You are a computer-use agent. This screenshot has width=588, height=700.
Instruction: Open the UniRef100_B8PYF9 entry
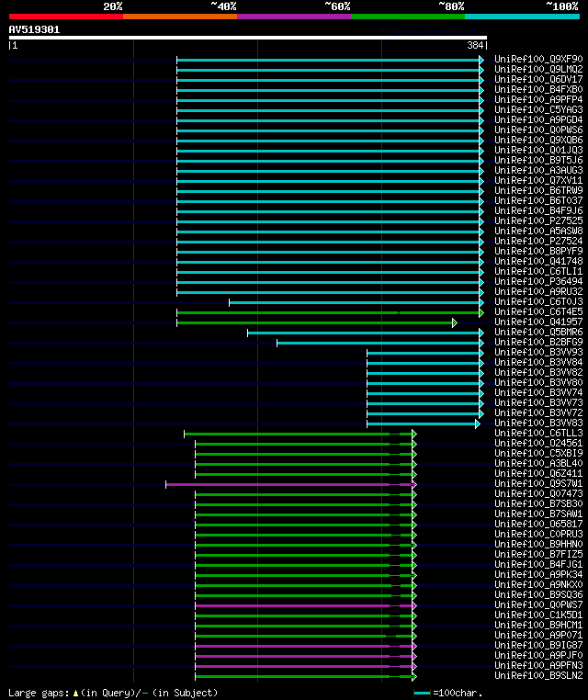[538, 251]
